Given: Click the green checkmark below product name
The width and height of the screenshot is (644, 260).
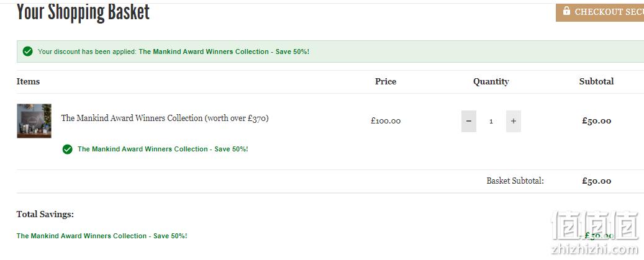Looking at the screenshot, I should [67, 150].
